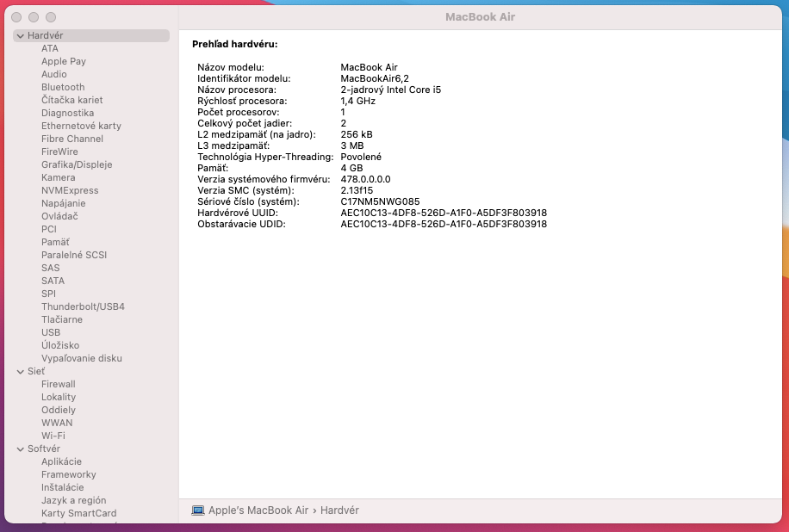
Task: Select Wi-Fi under Sieť
Action: click(53, 436)
